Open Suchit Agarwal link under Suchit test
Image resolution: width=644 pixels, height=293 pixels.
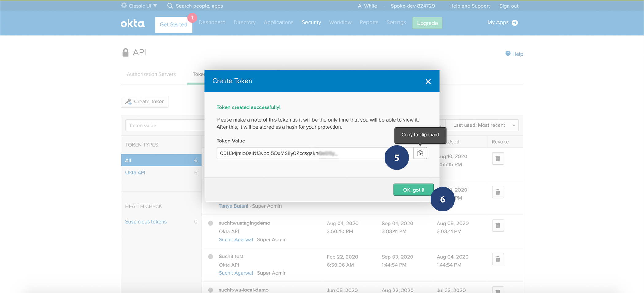pyautogui.click(x=236, y=273)
